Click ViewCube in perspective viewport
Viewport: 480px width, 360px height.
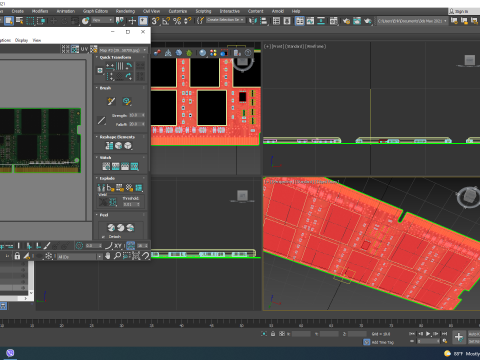point(469,197)
